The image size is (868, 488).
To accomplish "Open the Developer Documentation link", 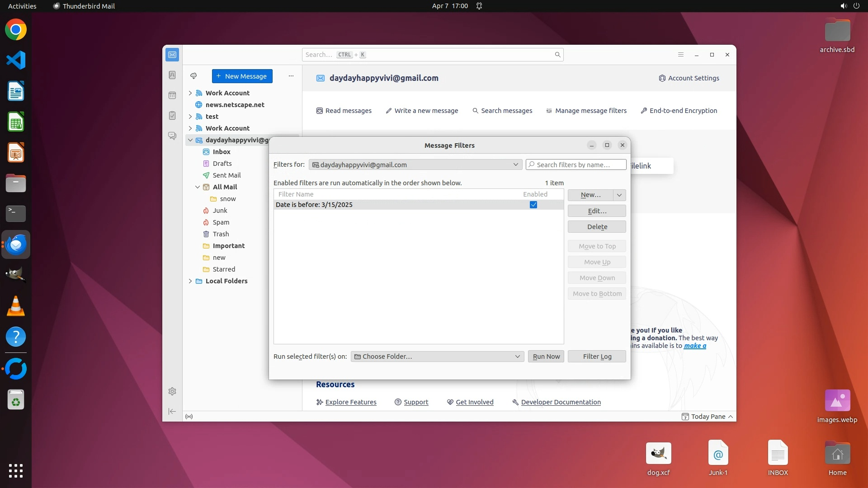I will (561, 402).
